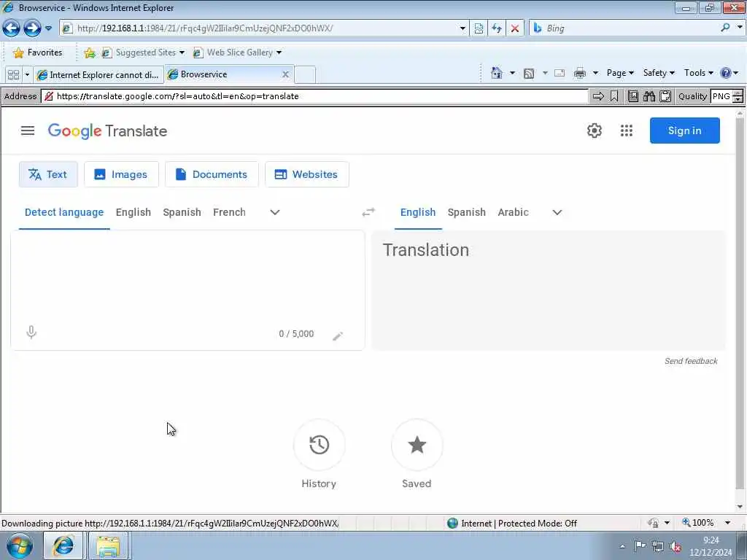Click the muted volume tray icon

[x=675, y=547]
